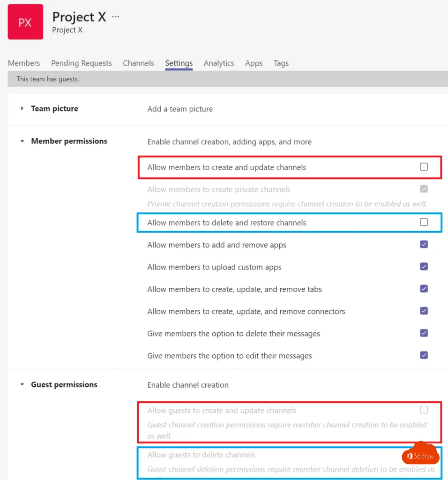Image resolution: width=448 pixels, height=480 pixels.
Task: Open the more options ellipsis beside Project X
Action: 116,16
